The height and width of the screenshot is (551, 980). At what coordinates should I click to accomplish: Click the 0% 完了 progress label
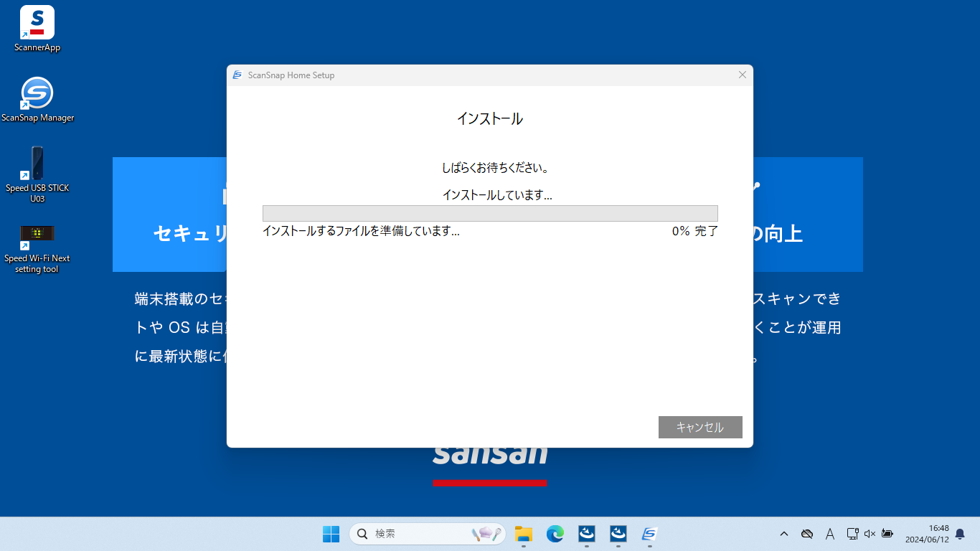point(695,231)
